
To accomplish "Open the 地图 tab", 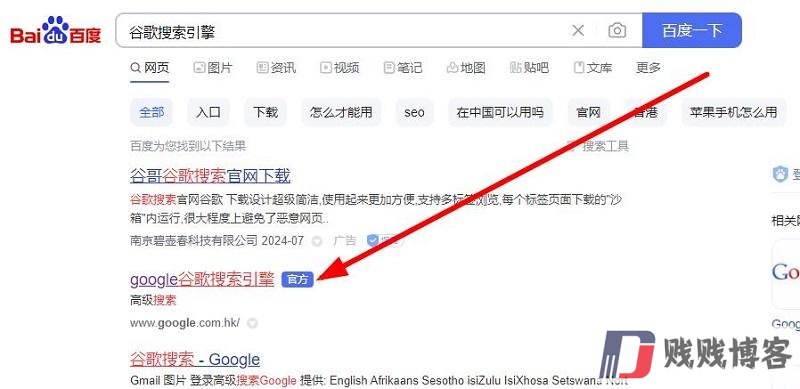I will pos(466,67).
